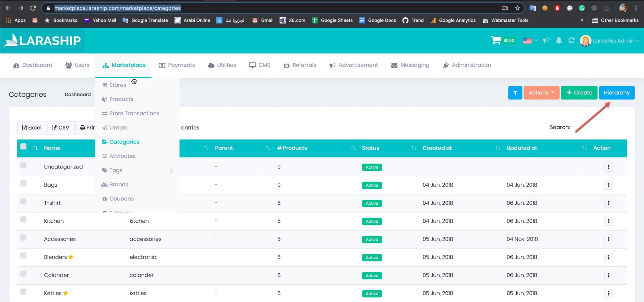The image size is (644, 302).
Task: Open Other Bookmarks folder
Action: coord(615,20)
